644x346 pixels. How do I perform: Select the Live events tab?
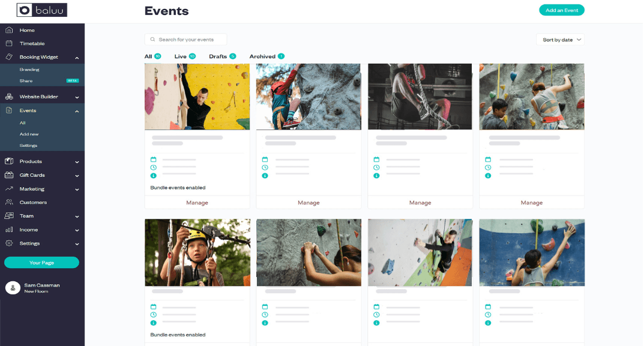pyautogui.click(x=185, y=56)
